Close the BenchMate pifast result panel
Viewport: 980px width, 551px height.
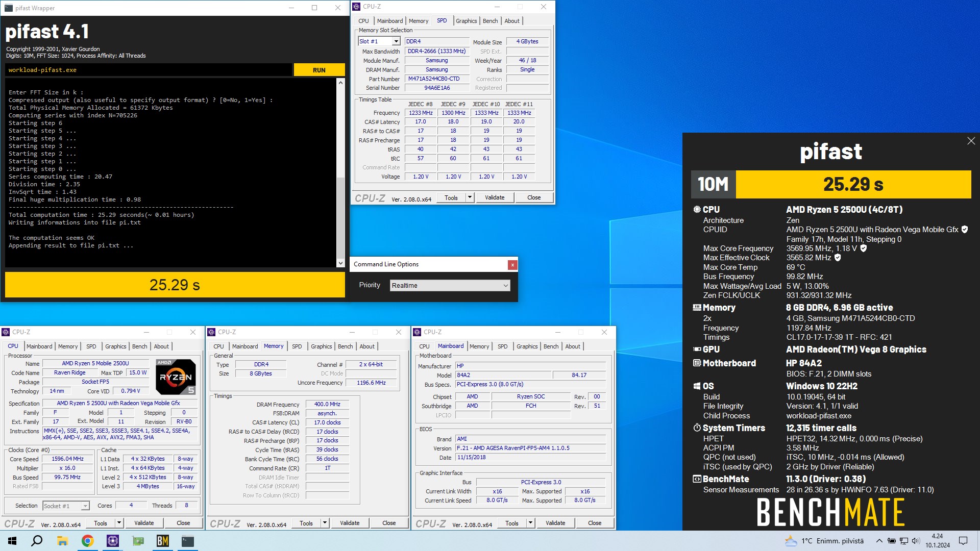[x=971, y=141]
